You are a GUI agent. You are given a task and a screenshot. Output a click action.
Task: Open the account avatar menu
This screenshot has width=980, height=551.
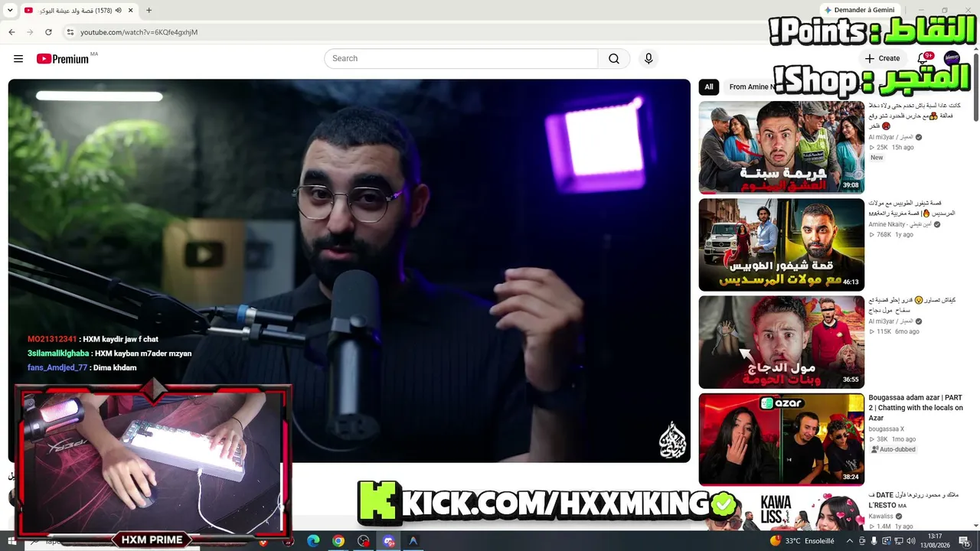(952, 59)
